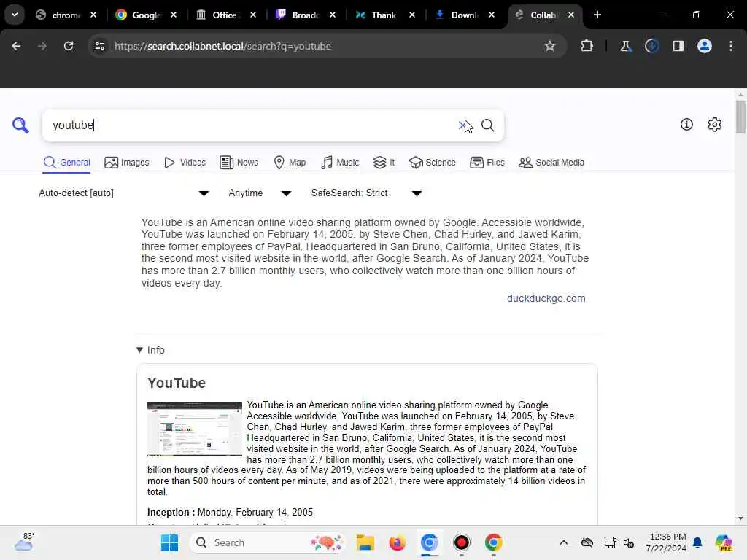
Task: Clear the search query with the X icon
Action: click(462, 125)
